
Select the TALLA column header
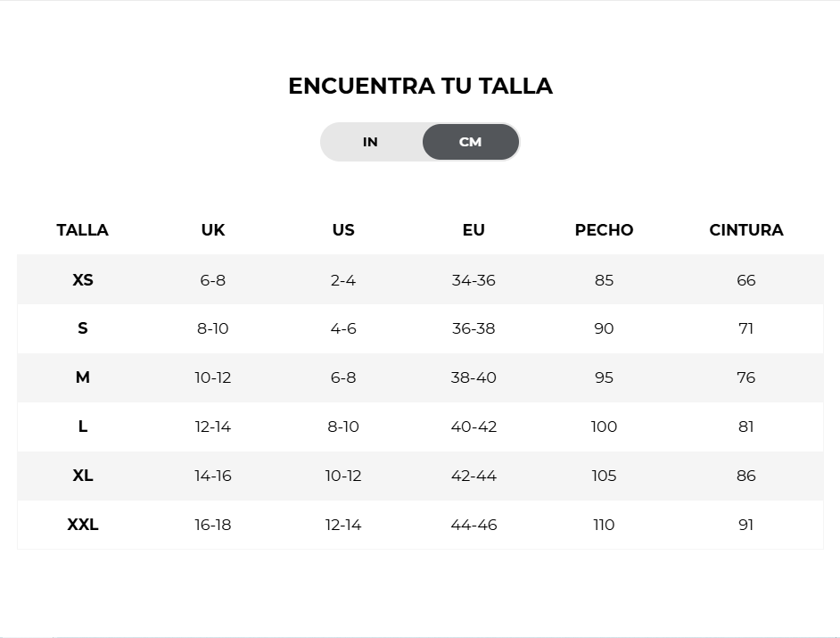pos(83,230)
